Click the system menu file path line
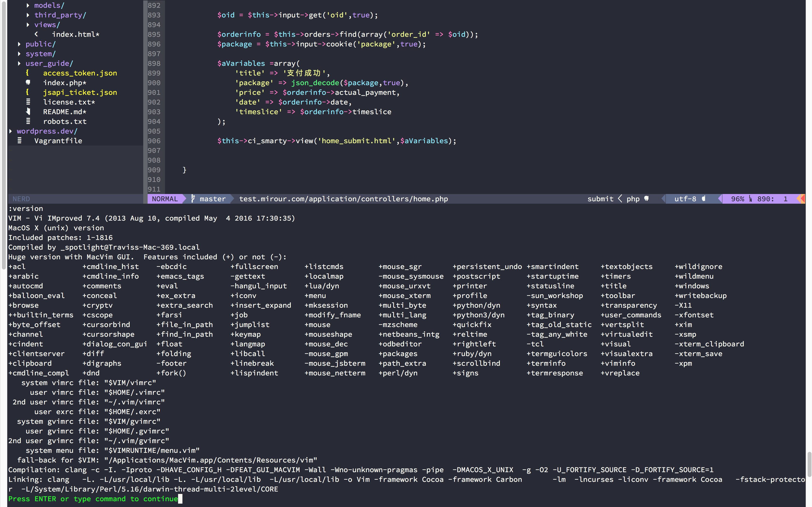This screenshot has width=812, height=507. pyautogui.click(x=113, y=451)
